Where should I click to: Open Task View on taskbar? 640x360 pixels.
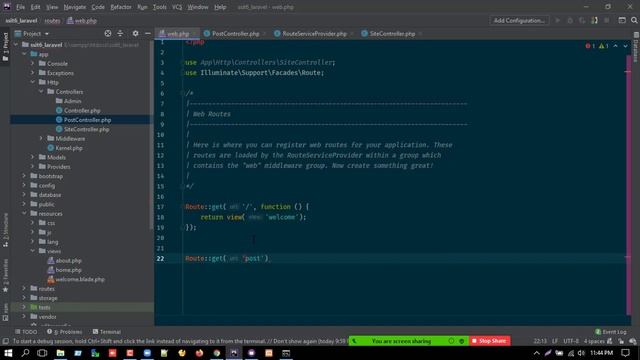(x=42, y=353)
